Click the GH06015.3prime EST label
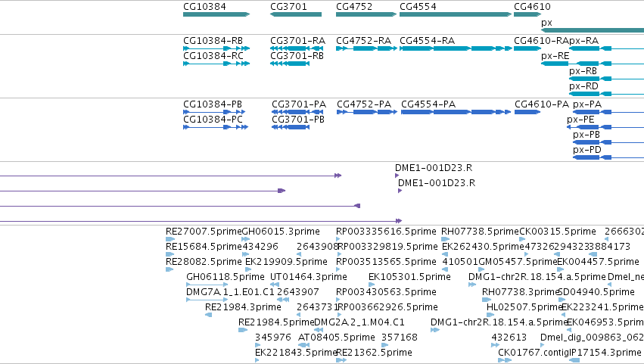The height and width of the screenshot is (364, 644). [281, 232]
